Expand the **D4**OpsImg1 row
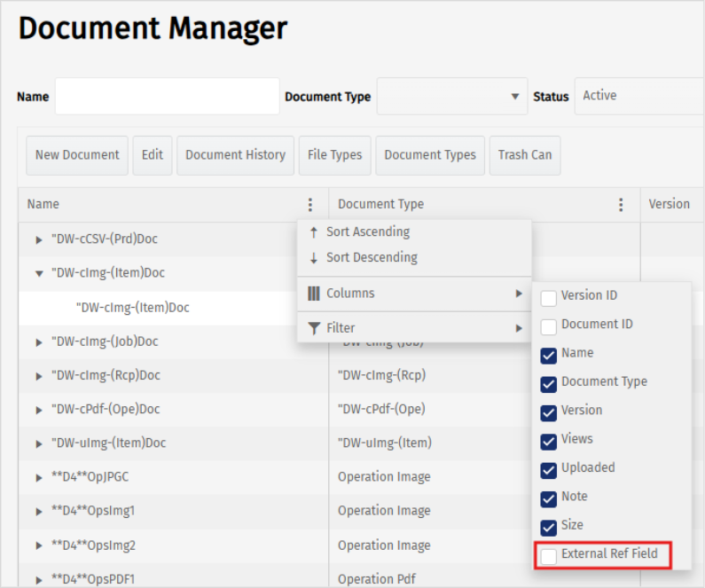Viewport: 705px width, 588px height. tap(39, 512)
